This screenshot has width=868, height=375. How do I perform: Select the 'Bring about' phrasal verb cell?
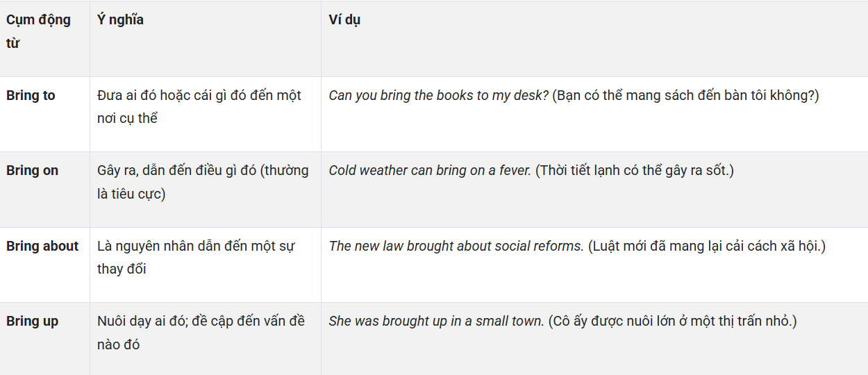point(42,246)
